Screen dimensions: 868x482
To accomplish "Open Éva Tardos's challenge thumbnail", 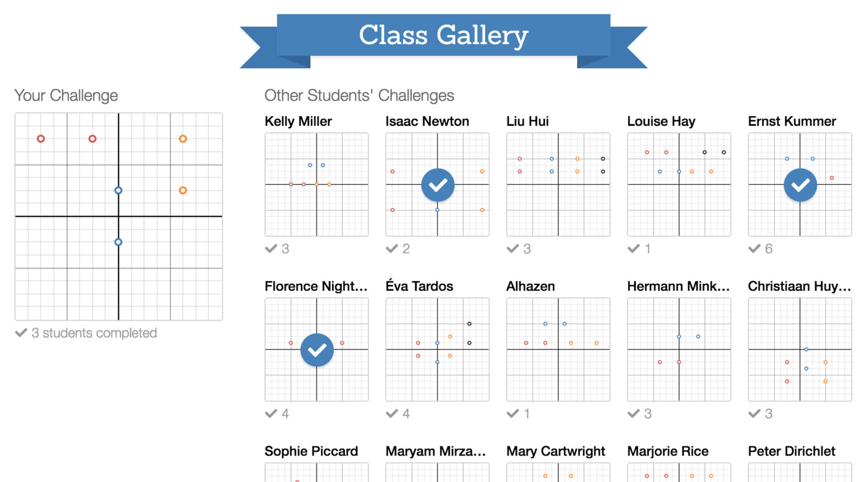I will [x=437, y=349].
